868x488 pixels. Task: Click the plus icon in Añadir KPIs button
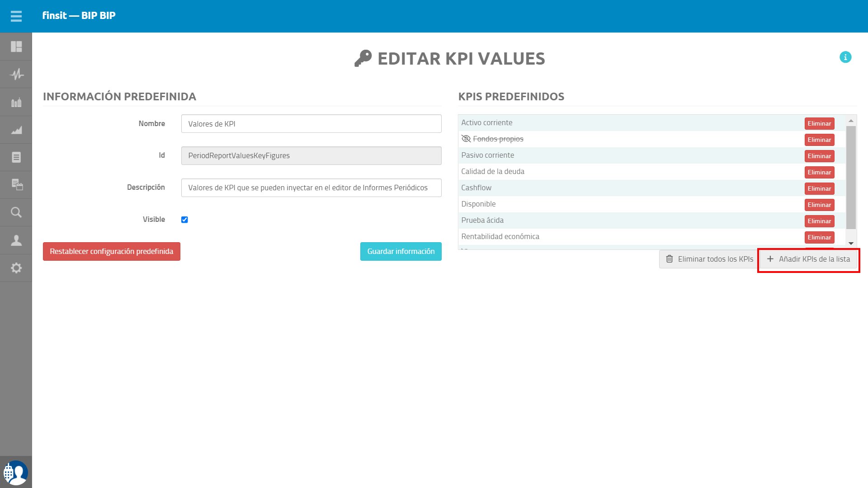click(770, 259)
